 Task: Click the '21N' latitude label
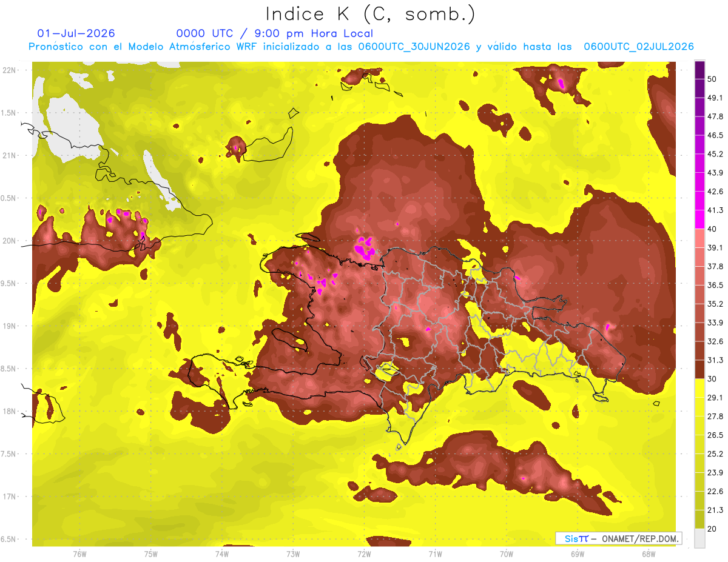pos(9,155)
